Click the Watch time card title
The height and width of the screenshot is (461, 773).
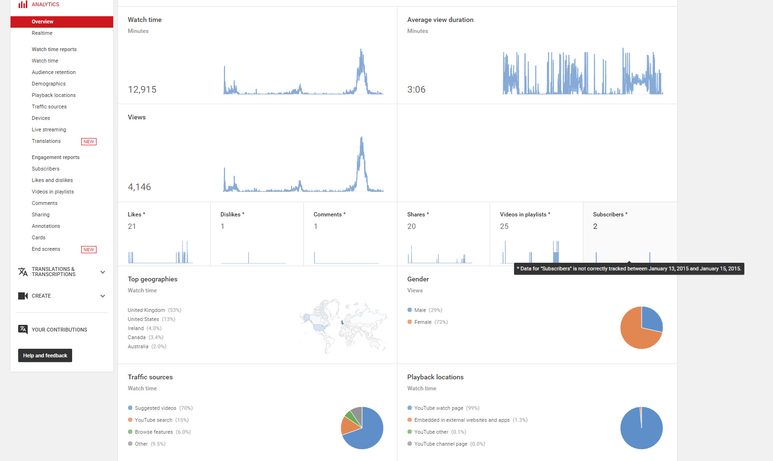pyautogui.click(x=144, y=20)
